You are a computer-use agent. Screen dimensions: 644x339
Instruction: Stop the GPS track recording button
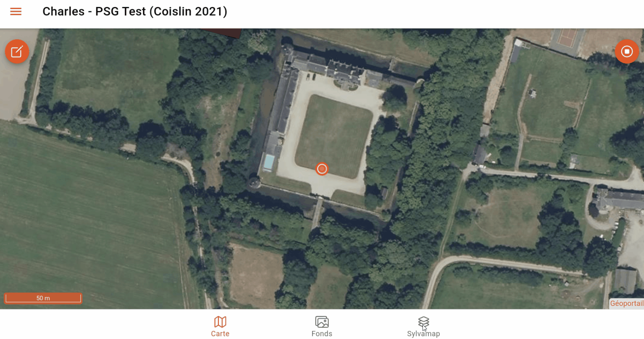coord(627,51)
